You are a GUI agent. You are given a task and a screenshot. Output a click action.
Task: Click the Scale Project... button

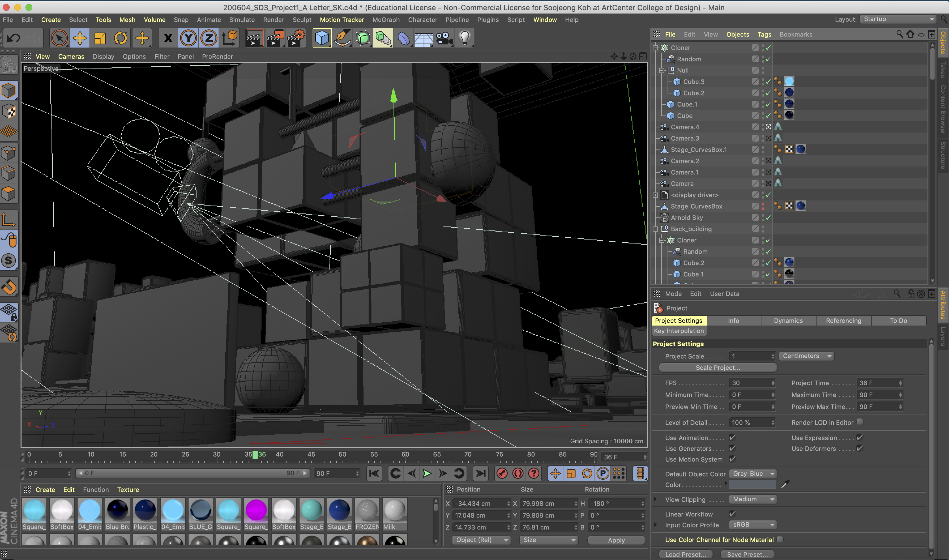click(x=717, y=367)
